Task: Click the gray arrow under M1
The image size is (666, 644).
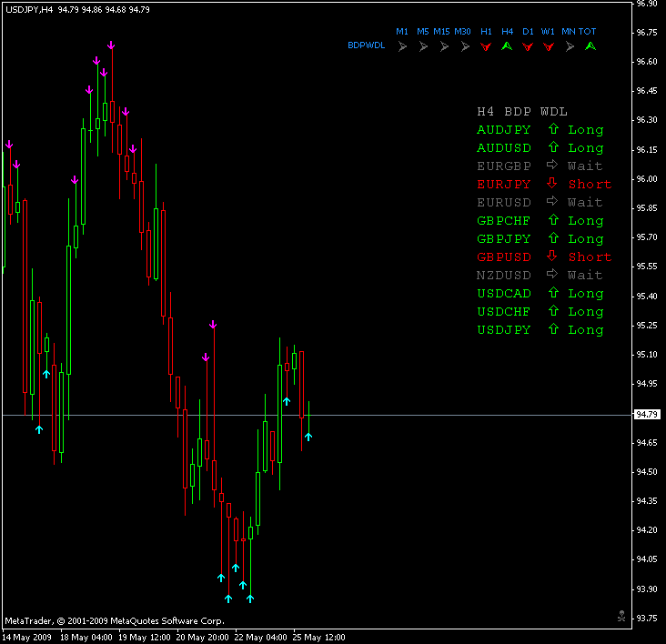Action: coord(402,45)
